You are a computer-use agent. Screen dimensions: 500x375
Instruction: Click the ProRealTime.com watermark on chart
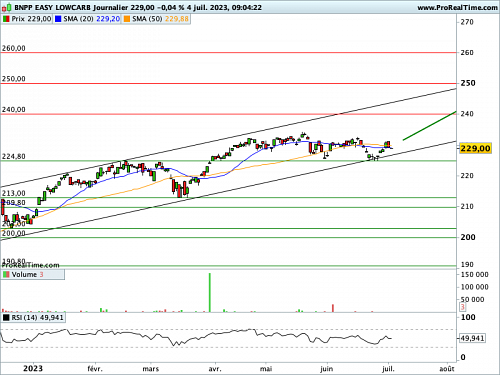30,265
